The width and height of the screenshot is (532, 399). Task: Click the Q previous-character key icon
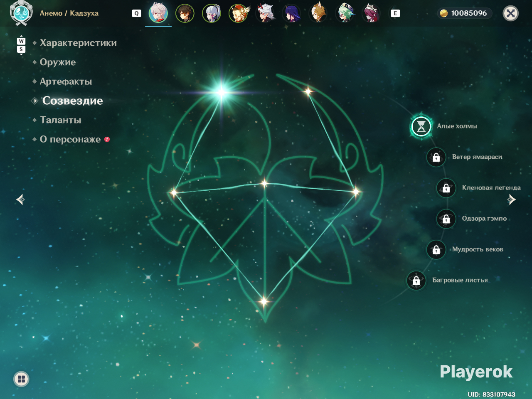pyautogui.click(x=136, y=13)
